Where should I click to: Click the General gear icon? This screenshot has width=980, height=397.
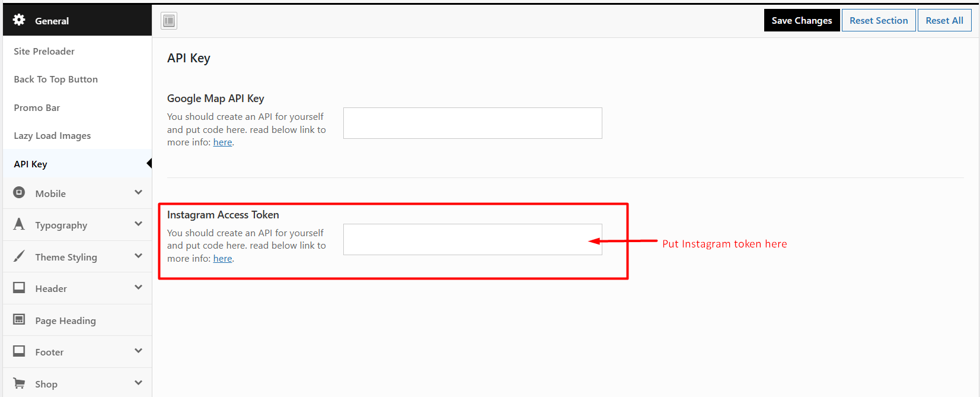pyautogui.click(x=19, y=20)
